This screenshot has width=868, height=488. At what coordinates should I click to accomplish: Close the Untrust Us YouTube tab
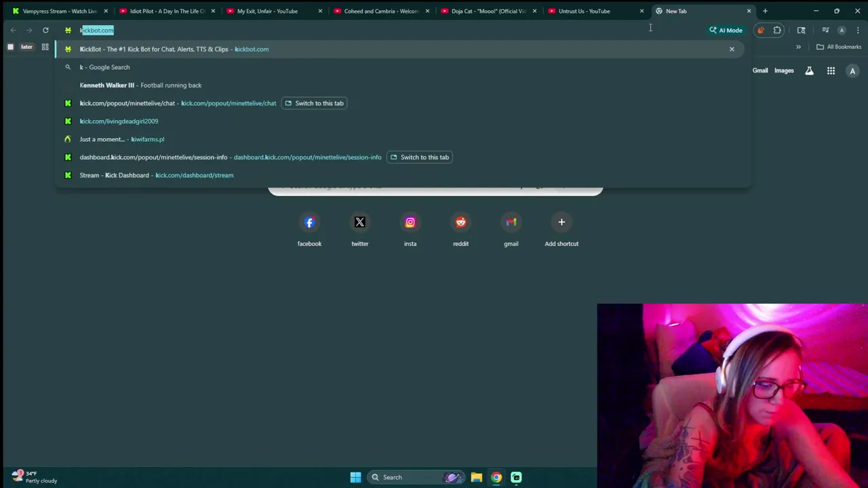coord(642,11)
